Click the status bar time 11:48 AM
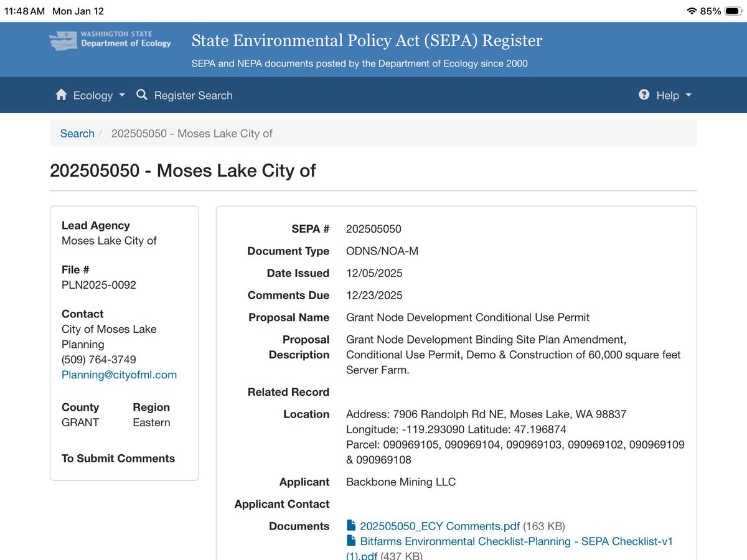747x560 pixels. [x=24, y=11]
